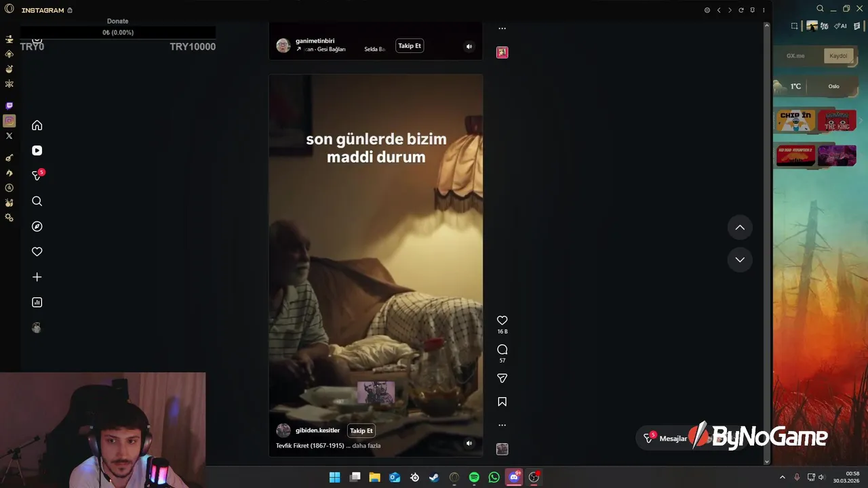
Task: Open the Explore compass icon
Action: [37, 226]
